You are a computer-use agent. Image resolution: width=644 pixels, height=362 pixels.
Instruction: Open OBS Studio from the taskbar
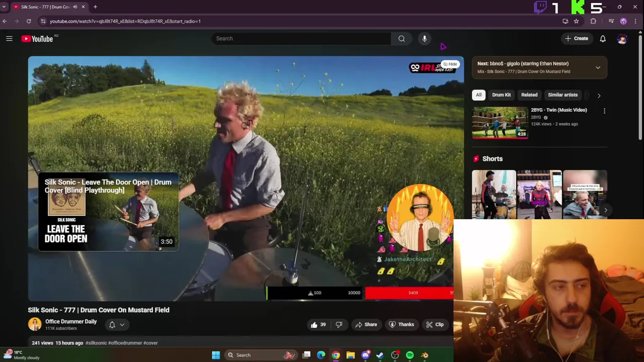(395, 355)
